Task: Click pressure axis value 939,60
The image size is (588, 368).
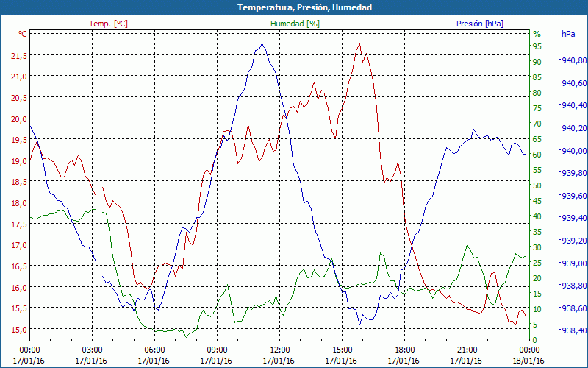Action: coord(575,196)
